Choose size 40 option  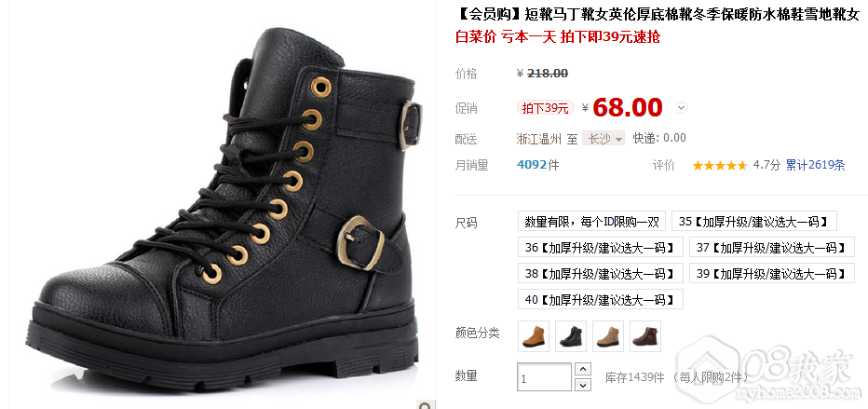(x=601, y=299)
